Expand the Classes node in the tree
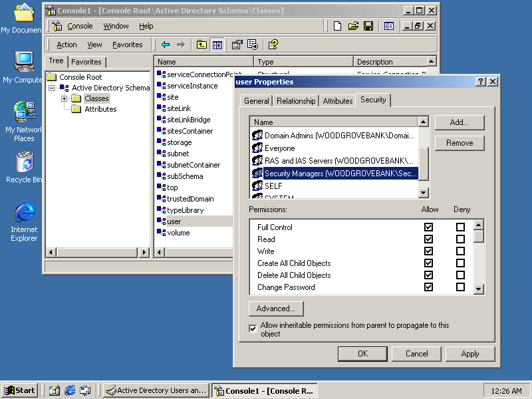Image resolution: width=532 pixels, height=399 pixels. (x=65, y=98)
